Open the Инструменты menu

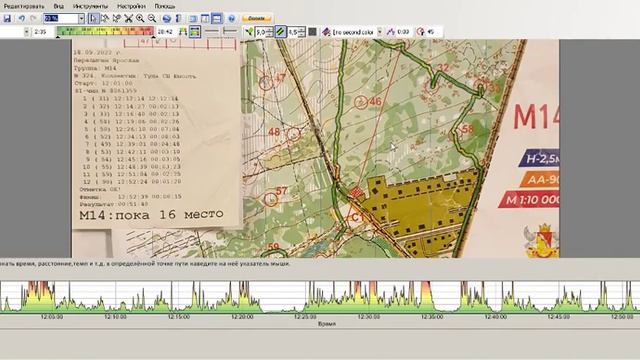coord(90,6)
